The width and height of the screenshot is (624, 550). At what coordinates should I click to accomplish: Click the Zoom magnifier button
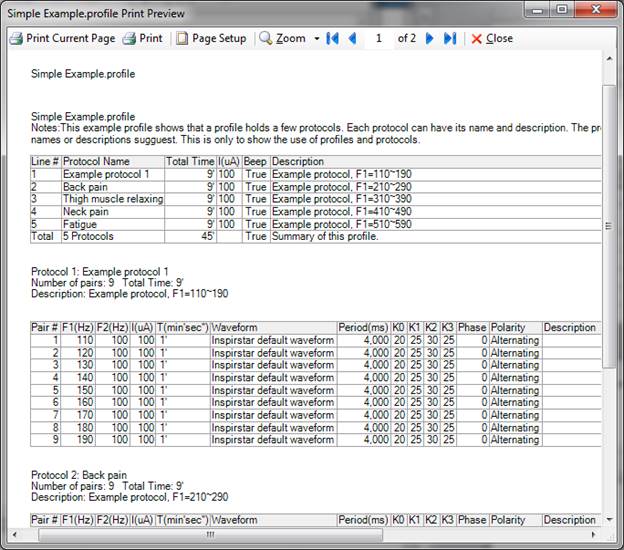(x=282, y=38)
